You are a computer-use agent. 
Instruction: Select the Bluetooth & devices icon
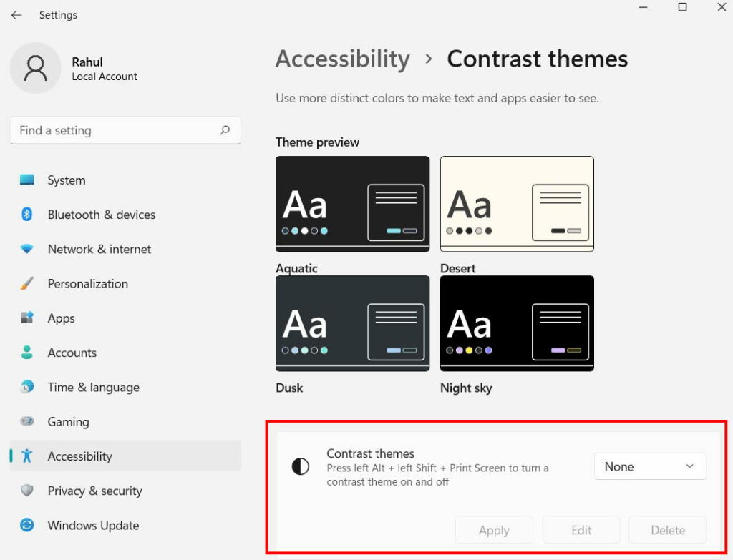(29, 215)
